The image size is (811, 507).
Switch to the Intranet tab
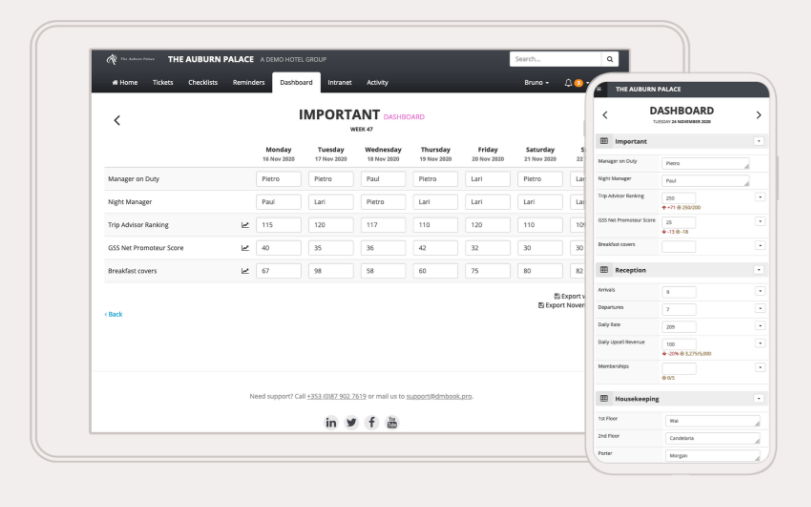click(339, 83)
